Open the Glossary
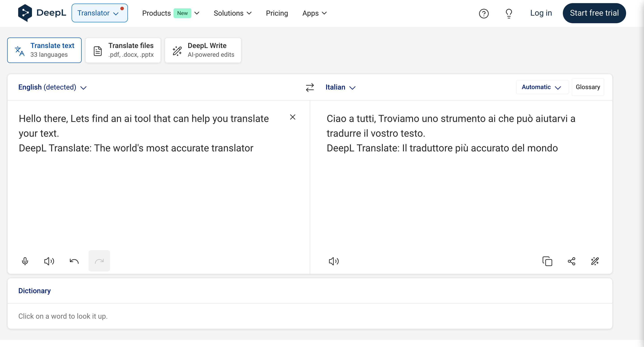This screenshot has width=644, height=347. (x=588, y=87)
